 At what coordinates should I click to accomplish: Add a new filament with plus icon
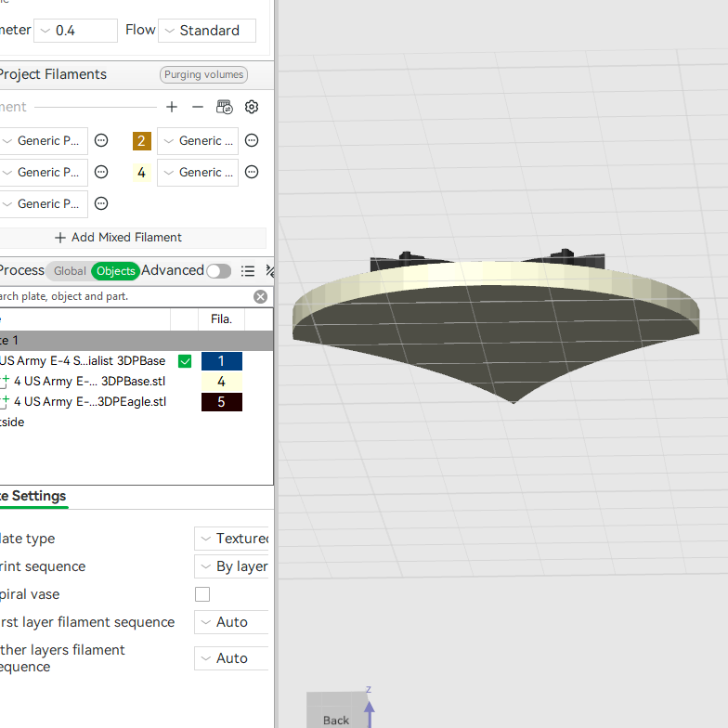click(x=172, y=107)
